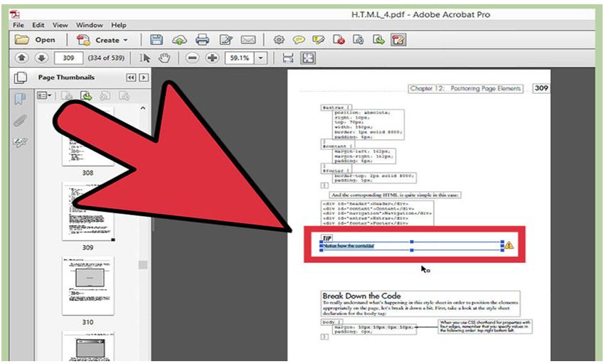Toggle the Page Thumbnails panel icon
The height and width of the screenshot is (364, 604).
point(21,77)
